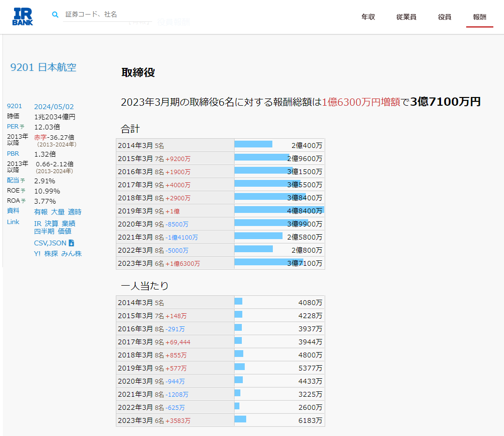Select the 報酬 tab
Viewport: 504px width, 436px height.
click(479, 17)
